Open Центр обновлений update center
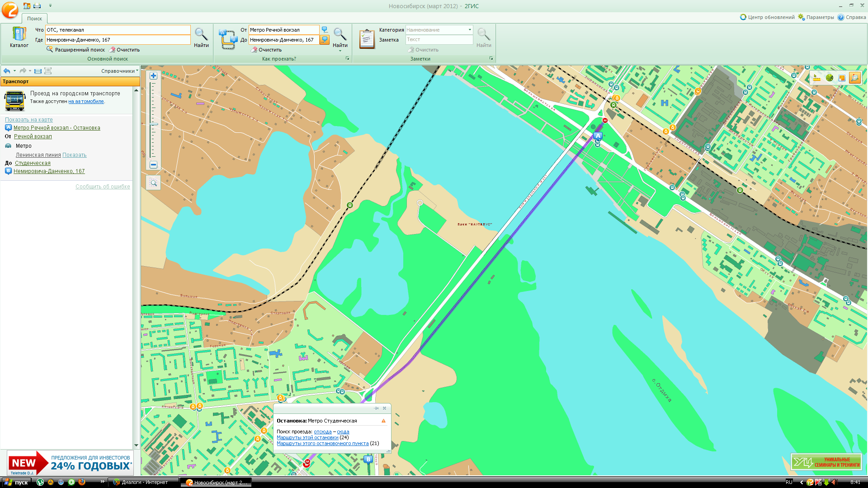 click(x=767, y=17)
